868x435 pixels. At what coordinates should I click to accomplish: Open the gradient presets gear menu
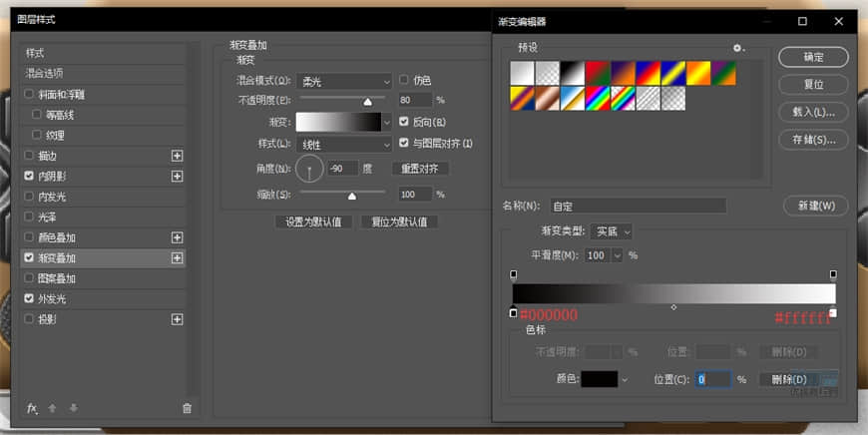tap(738, 48)
